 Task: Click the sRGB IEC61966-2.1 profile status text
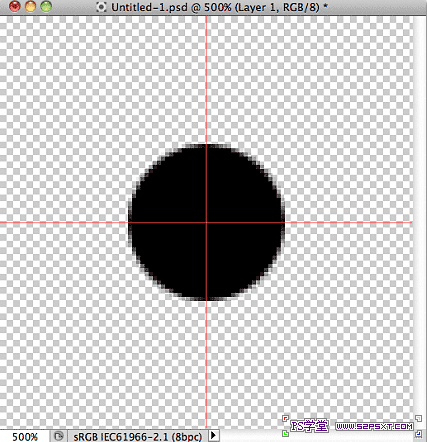[x=138, y=437]
